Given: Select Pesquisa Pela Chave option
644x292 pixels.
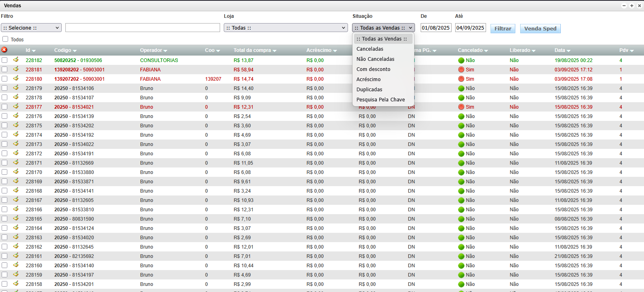Looking at the screenshot, I should coord(380,100).
